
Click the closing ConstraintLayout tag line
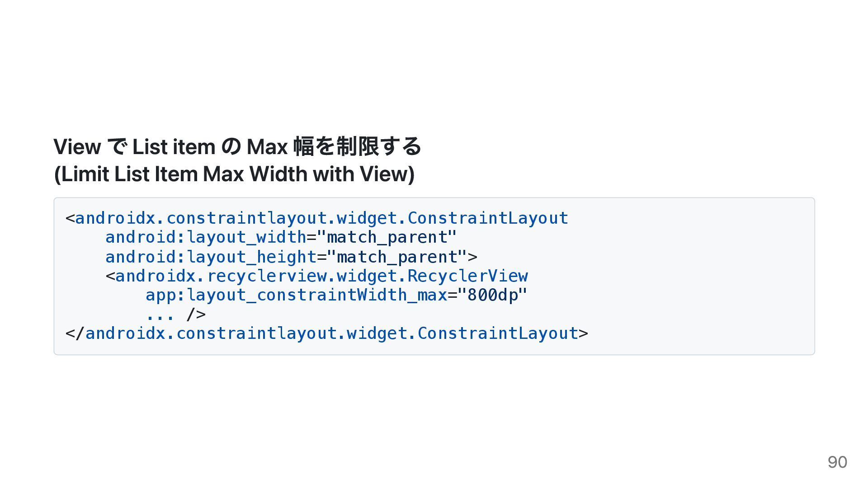pyautogui.click(x=326, y=334)
